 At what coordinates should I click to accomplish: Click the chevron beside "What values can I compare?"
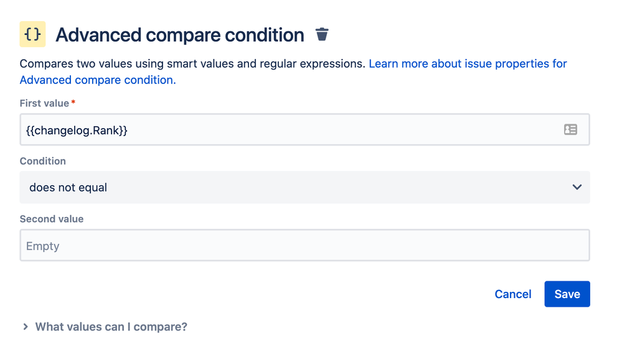click(26, 327)
